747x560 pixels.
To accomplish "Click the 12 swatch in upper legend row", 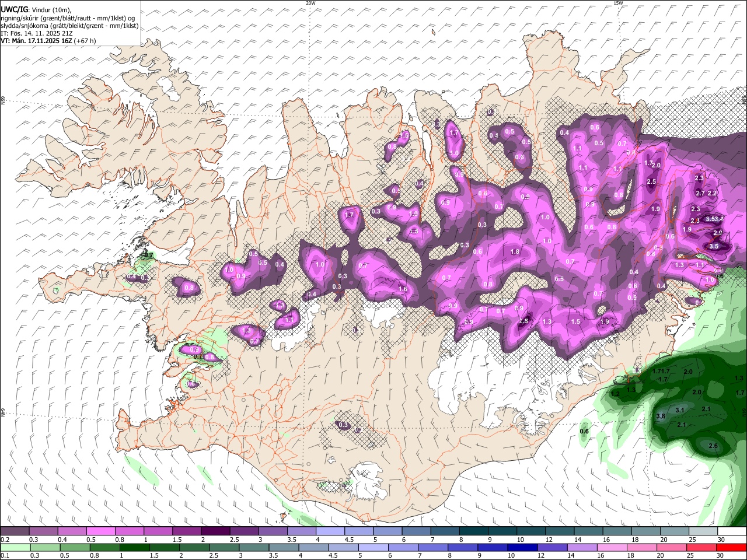I will pyautogui.click(x=559, y=531).
